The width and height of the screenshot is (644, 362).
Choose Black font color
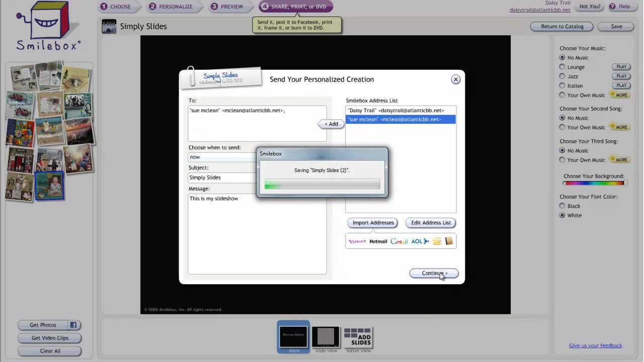562,206
